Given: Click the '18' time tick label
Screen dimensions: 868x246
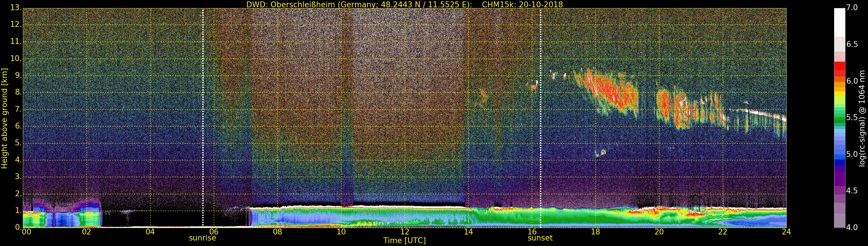Looking at the screenshot, I should (x=595, y=232).
